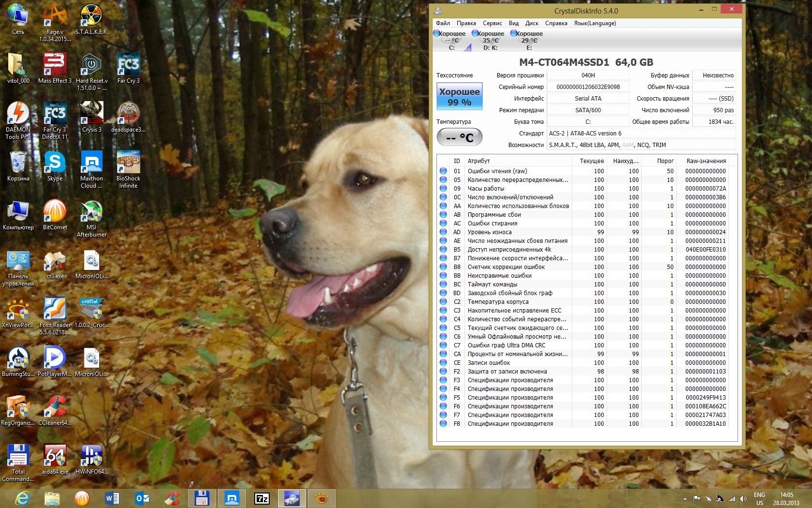Click the Raw-значения column header
The image size is (812, 508).
coord(706,161)
